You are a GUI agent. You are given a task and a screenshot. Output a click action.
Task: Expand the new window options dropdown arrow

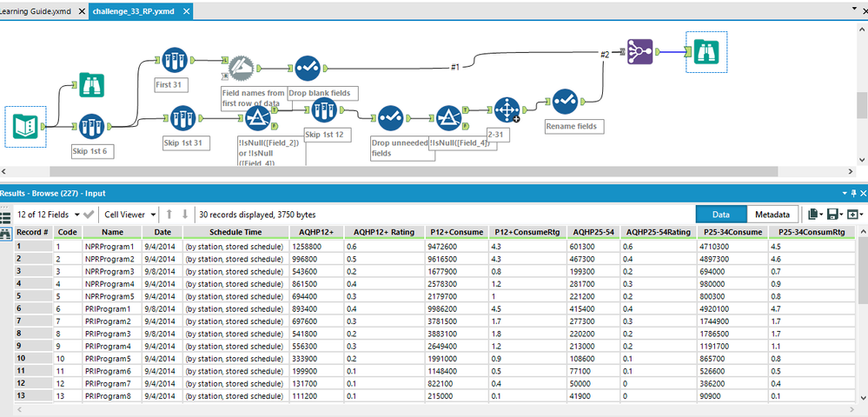pyautogui.click(x=861, y=215)
